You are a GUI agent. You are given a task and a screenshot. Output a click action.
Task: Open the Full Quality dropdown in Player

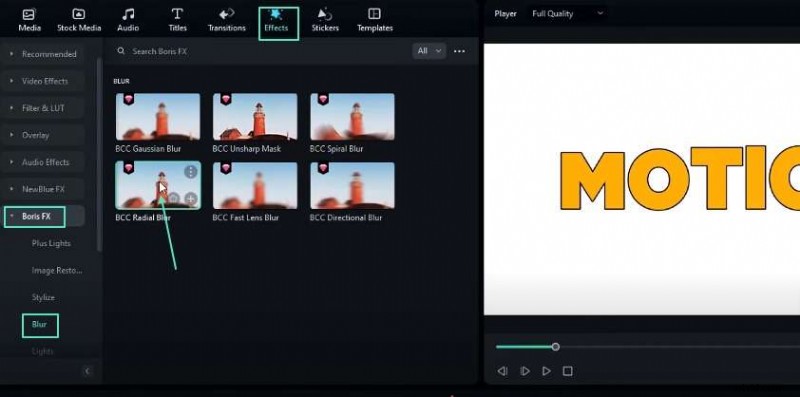[x=567, y=14]
